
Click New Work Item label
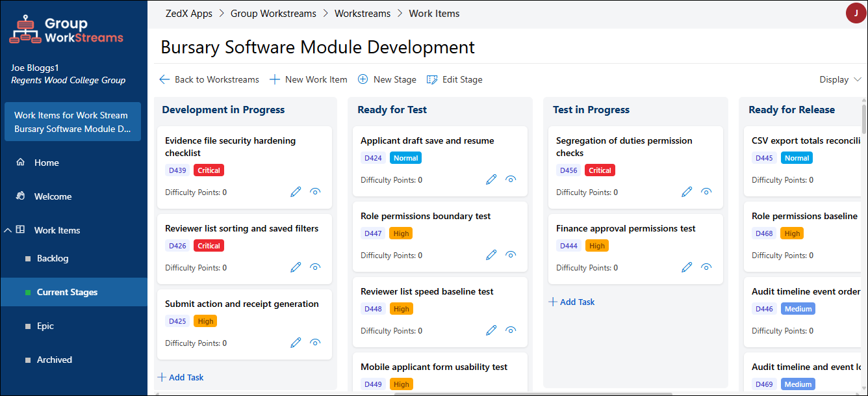click(x=316, y=79)
